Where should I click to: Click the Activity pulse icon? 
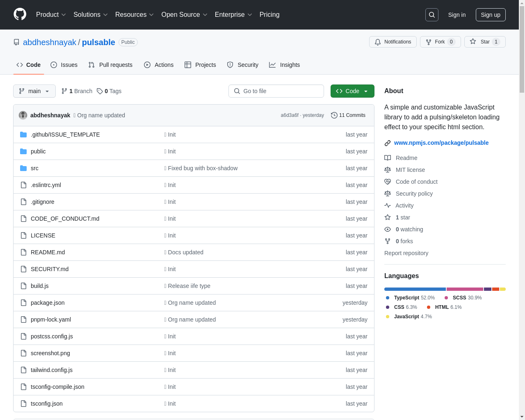tap(388, 205)
